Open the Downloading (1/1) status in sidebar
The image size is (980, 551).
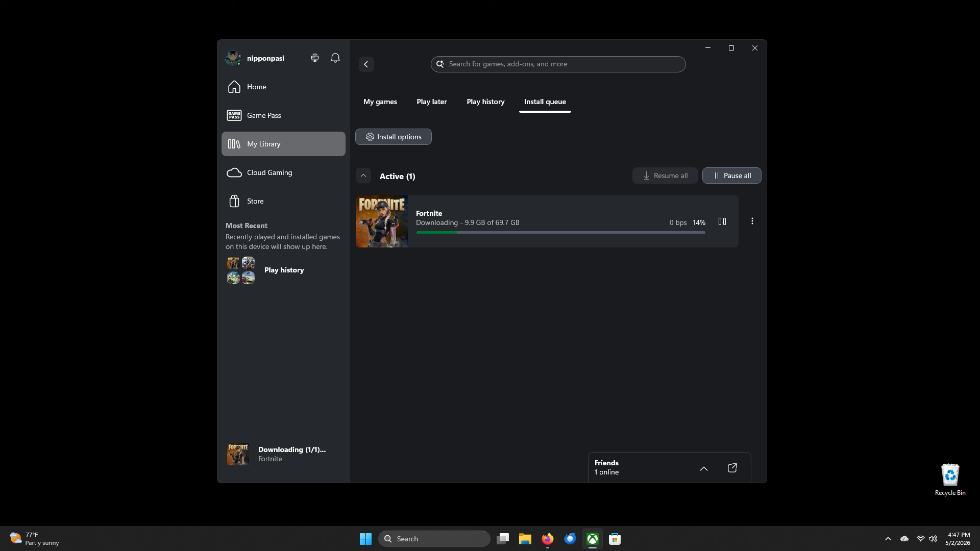pos(283,454)
